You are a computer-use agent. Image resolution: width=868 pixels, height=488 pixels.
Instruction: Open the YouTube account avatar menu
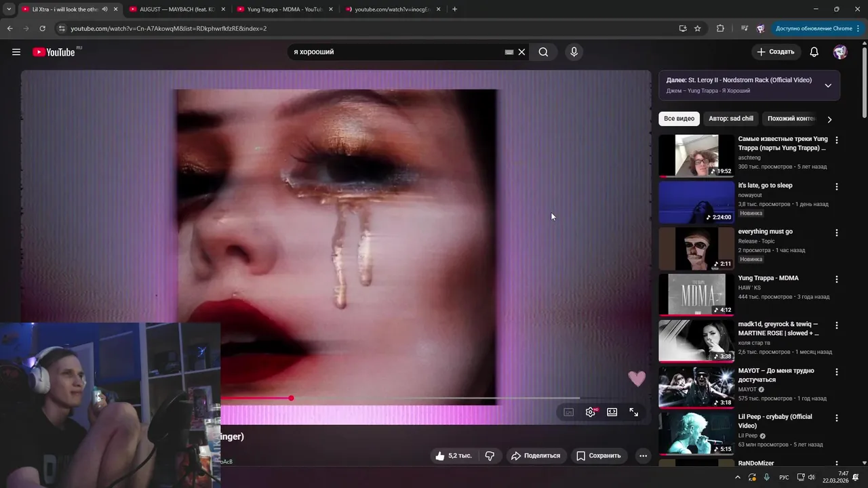pos(840,52)
